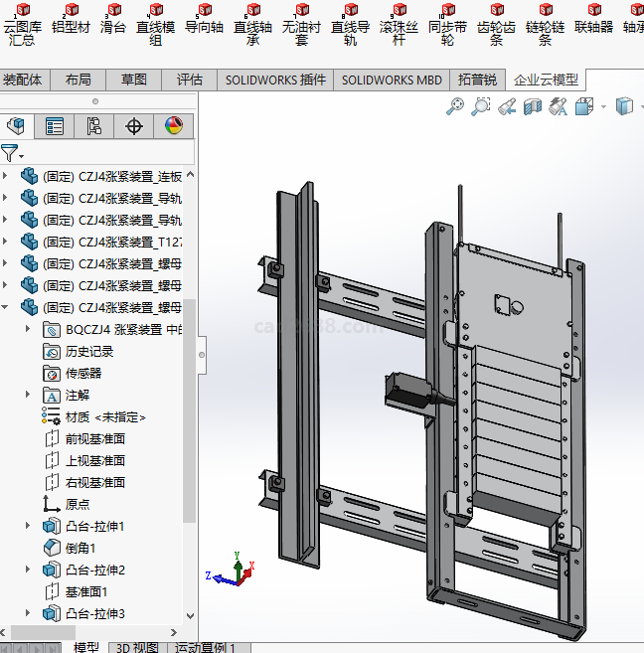The height and width of the screenshot is (653, 644).
Task: Open the 联轴器 library icon
Action: (593, 22)
